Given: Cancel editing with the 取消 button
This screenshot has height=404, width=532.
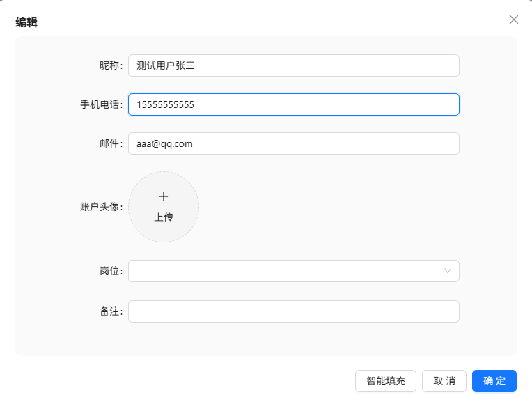Looking at the screenshot, I should [x=444, y=381].
